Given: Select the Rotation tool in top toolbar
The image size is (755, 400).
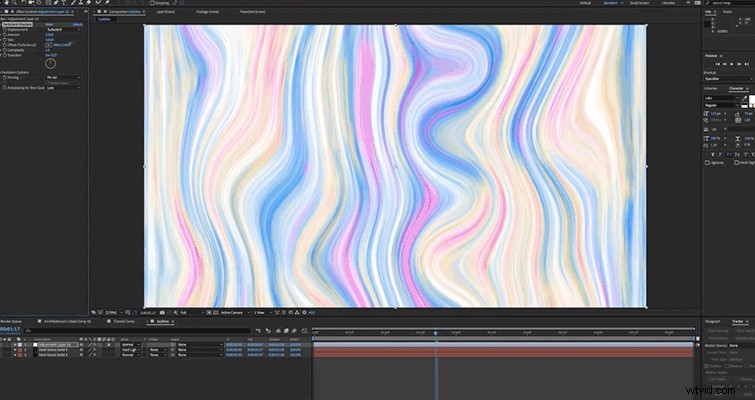Looking at the screenshot, I should point(23,3).
